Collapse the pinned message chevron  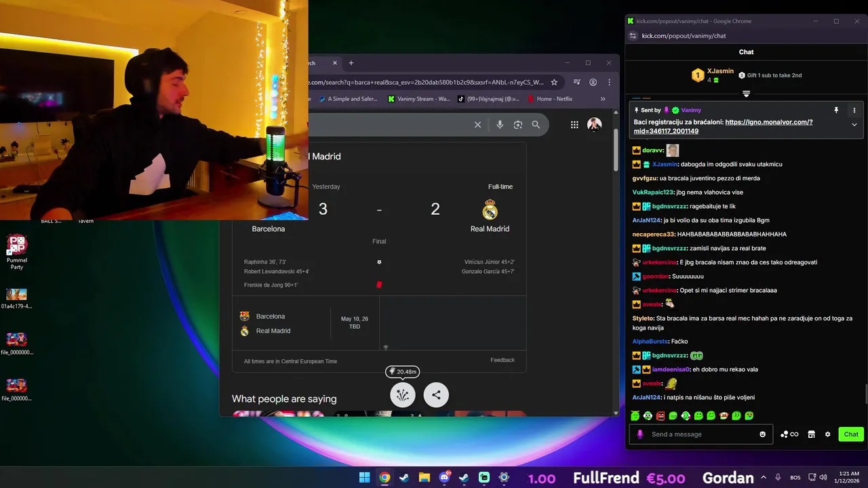coord(854,125)
